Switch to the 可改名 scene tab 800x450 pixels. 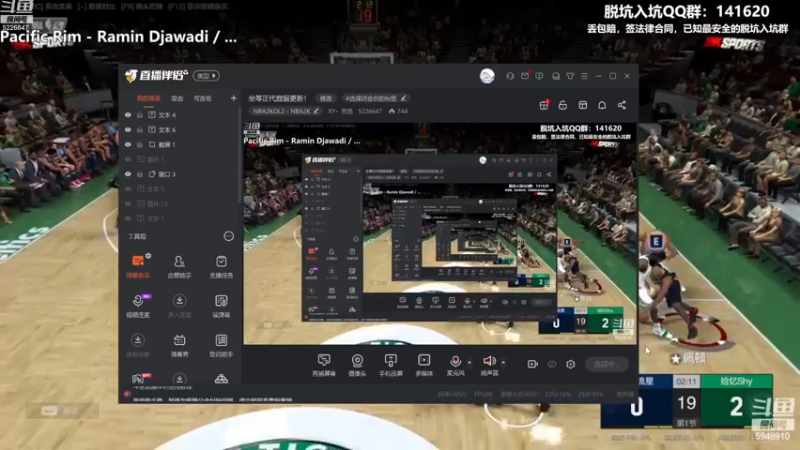tap(203, 98)
